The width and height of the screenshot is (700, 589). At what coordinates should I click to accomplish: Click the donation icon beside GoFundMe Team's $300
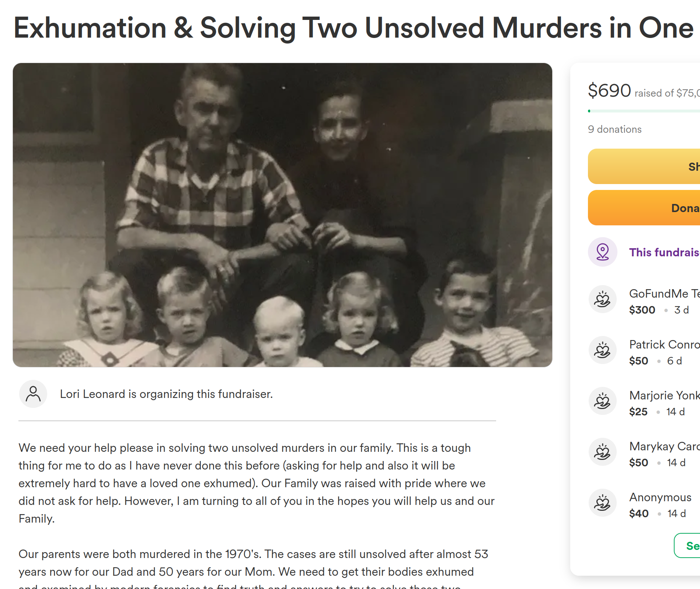(602, 299)
